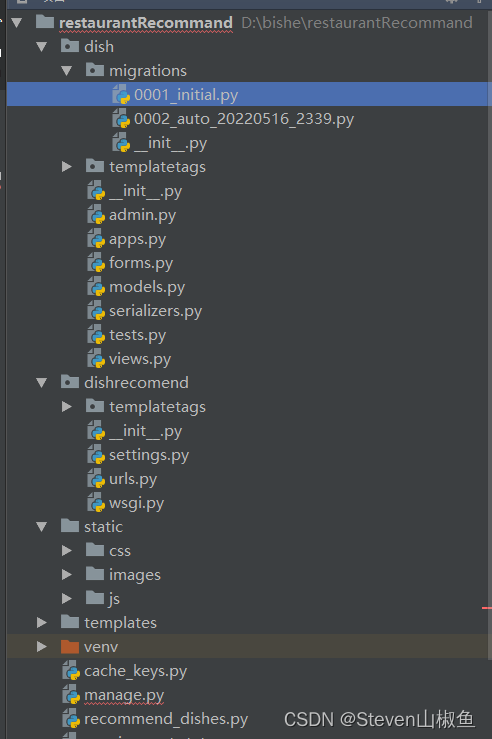This screenshot has height=739, width=492.
Task: Click Python icon of wsgi.py
Action: [96, 502]
